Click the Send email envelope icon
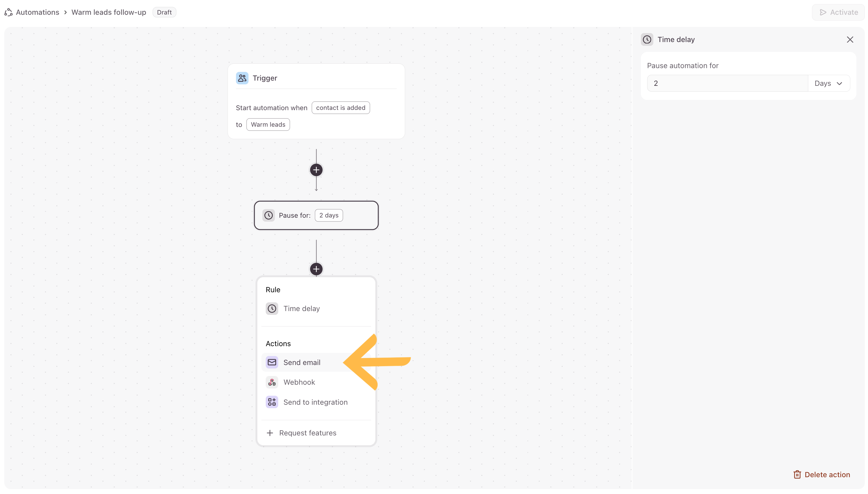This screenshot has height=494, width=868. 272,362
